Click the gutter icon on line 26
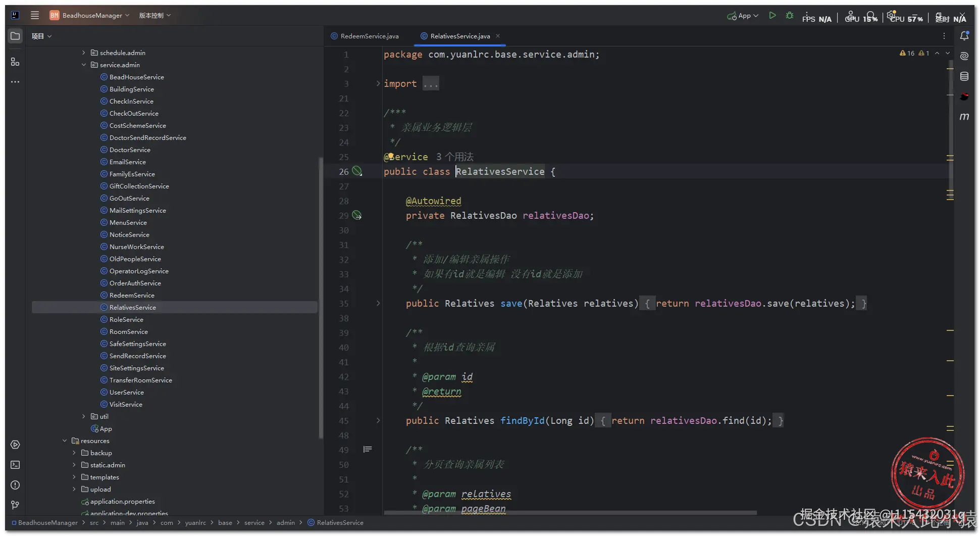980x536 pixels. point(357,171)
